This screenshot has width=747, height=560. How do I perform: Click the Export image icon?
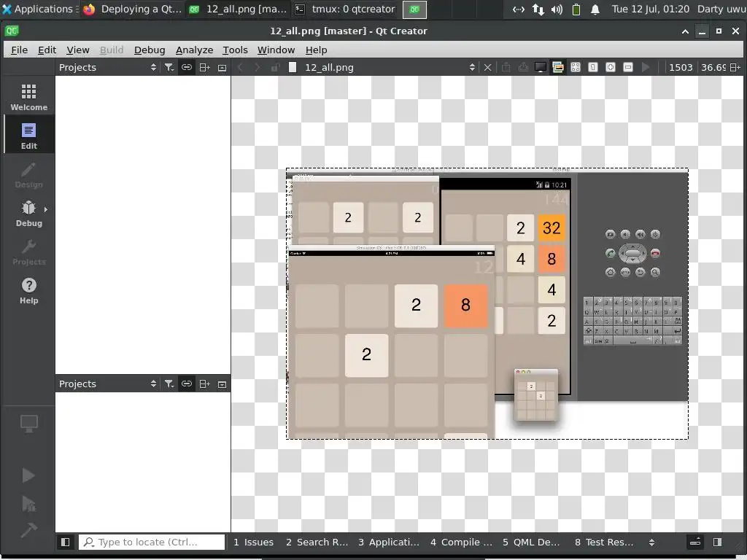coord(506,68)
